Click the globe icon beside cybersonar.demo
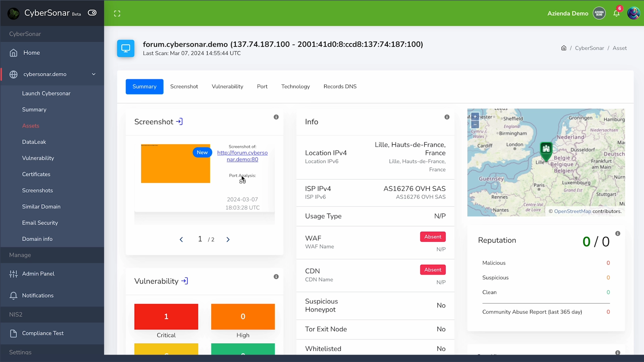The image size is (644, 362). click(x=13, y=74)
